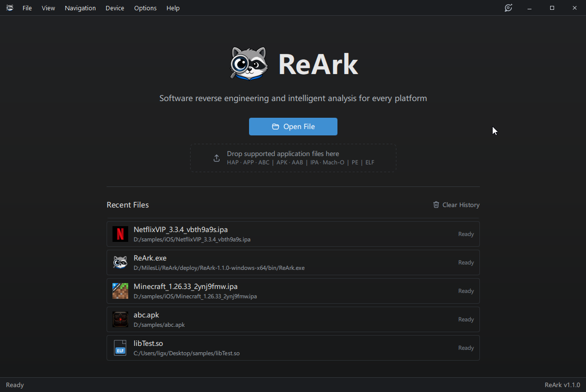Click the Ready status of ReArk.exe row
The height and width of the screenshot is (392, 586).
pyautogui.click(x=466, y=262)
